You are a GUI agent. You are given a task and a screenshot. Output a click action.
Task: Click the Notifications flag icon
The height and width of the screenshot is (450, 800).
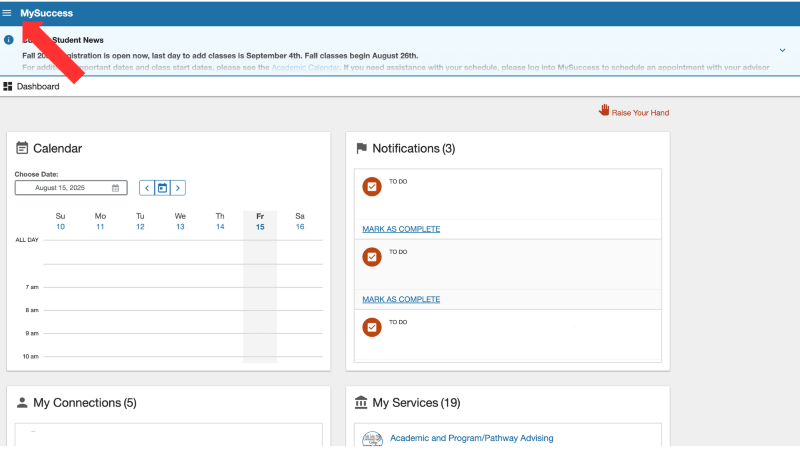pyautogui.click(x=362, y=148)
